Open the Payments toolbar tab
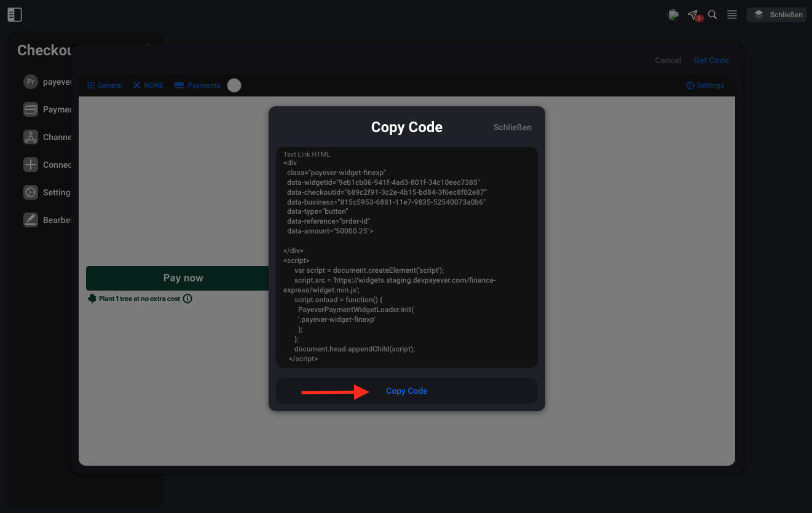812x513 pixels. (x=197, y=85)
